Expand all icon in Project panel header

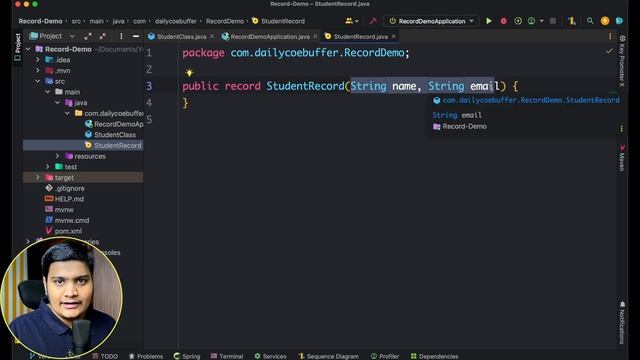tap(88, 36)
